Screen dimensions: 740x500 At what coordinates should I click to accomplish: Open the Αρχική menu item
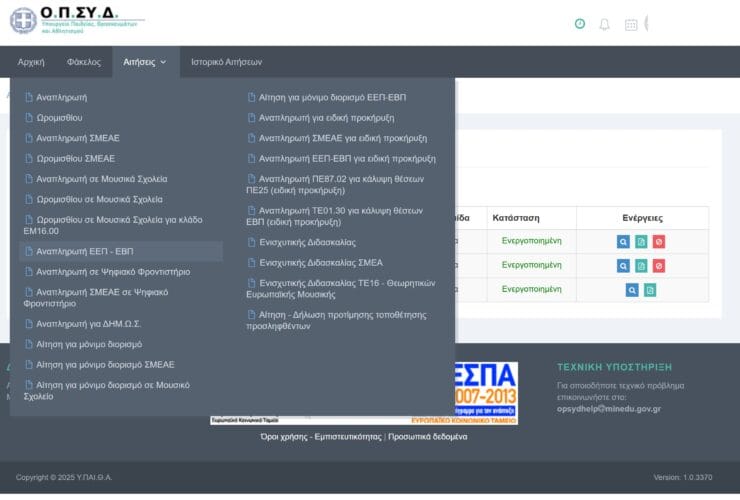31,62
